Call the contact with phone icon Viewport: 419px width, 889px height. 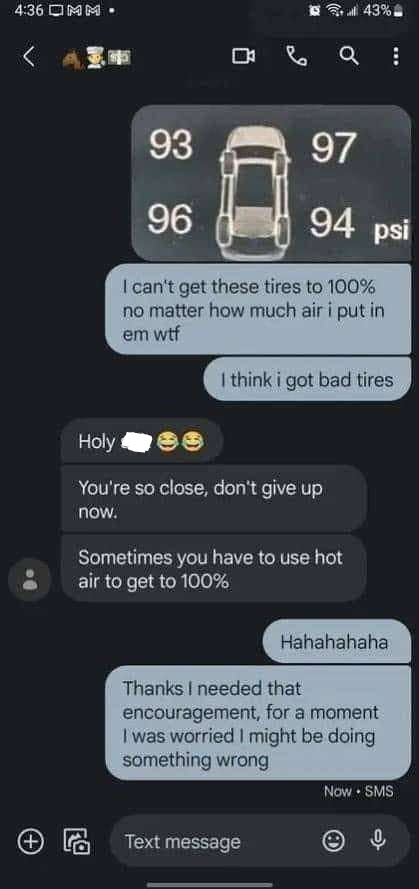[x=297, y=56]
